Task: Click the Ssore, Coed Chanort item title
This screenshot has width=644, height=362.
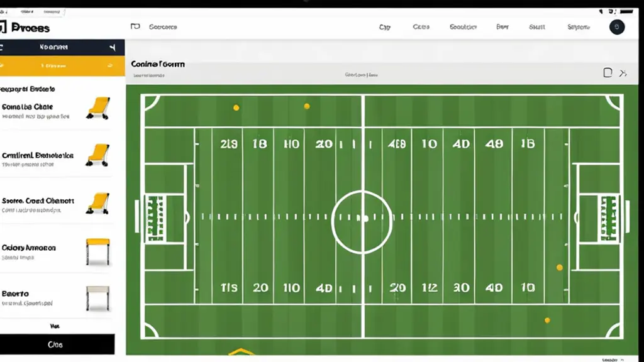Action: 38,200
